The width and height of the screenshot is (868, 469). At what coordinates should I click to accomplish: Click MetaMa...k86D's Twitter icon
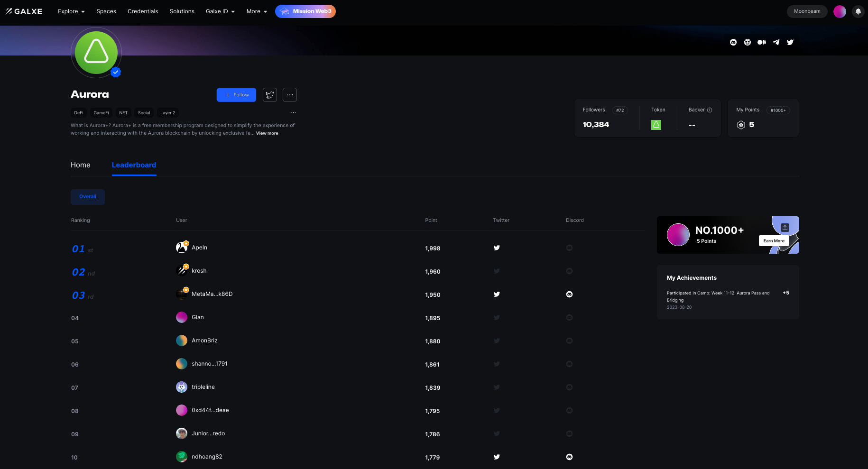click(497, 294)
